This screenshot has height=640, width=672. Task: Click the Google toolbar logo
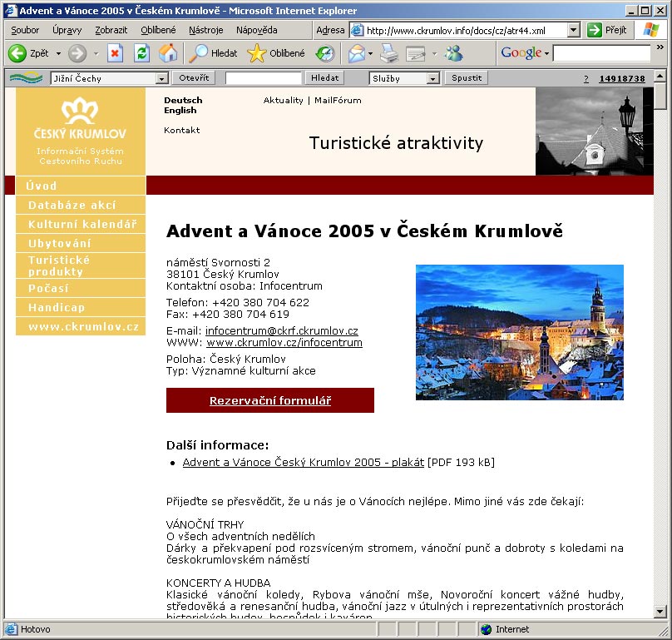click(521, 53)
